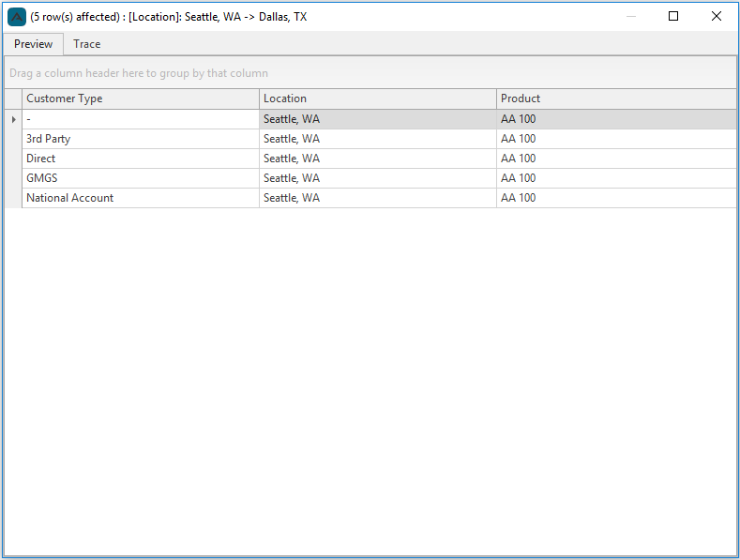Sort by Product column header

[x=616, y=98]
